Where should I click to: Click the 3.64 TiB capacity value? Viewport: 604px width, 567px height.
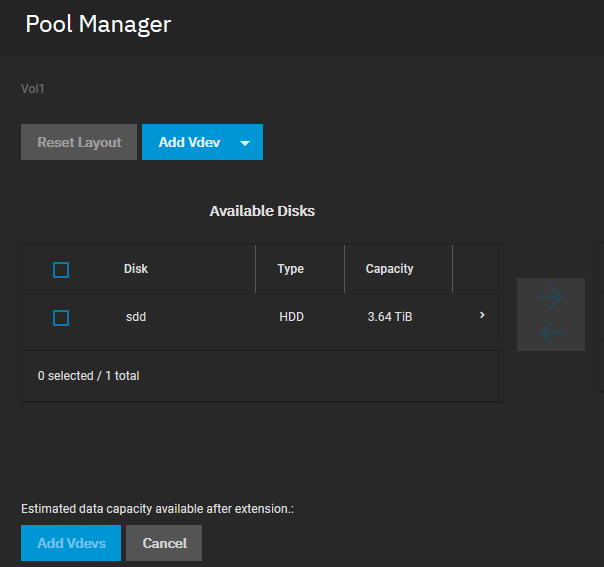pos(390,317)
